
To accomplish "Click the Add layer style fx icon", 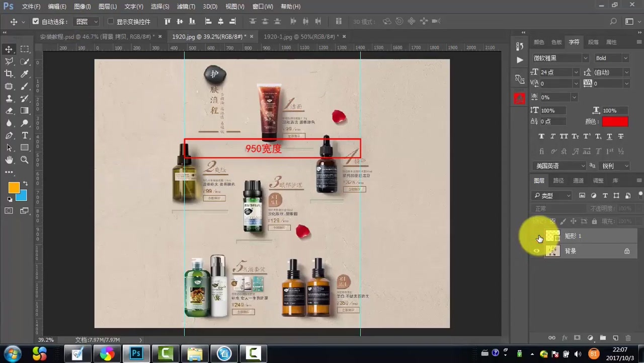I will point(565,338).
